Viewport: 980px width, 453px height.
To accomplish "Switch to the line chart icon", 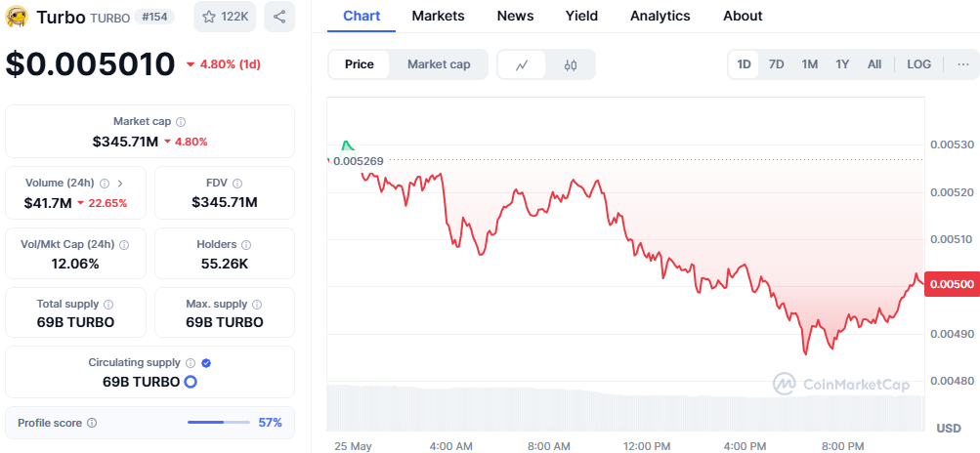I will [x=522, y=64].
